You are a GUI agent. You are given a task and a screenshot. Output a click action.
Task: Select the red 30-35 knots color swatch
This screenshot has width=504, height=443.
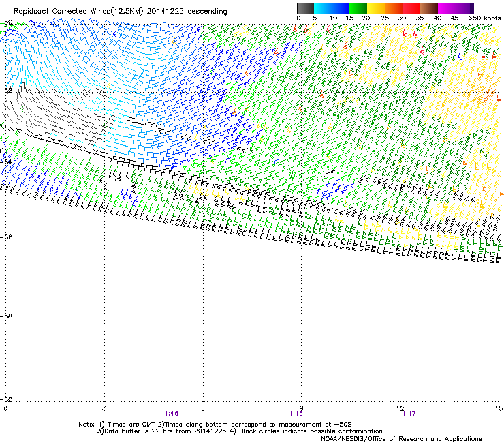click(x=411, y=8)
